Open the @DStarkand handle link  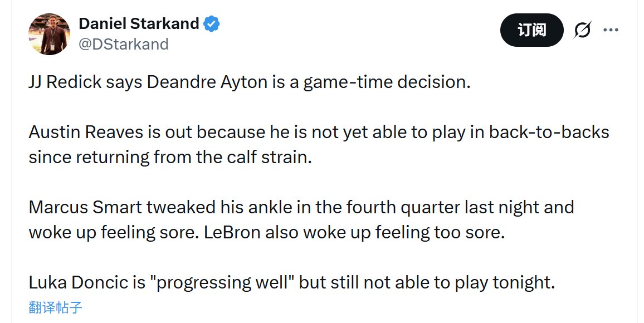click(123, 44)
